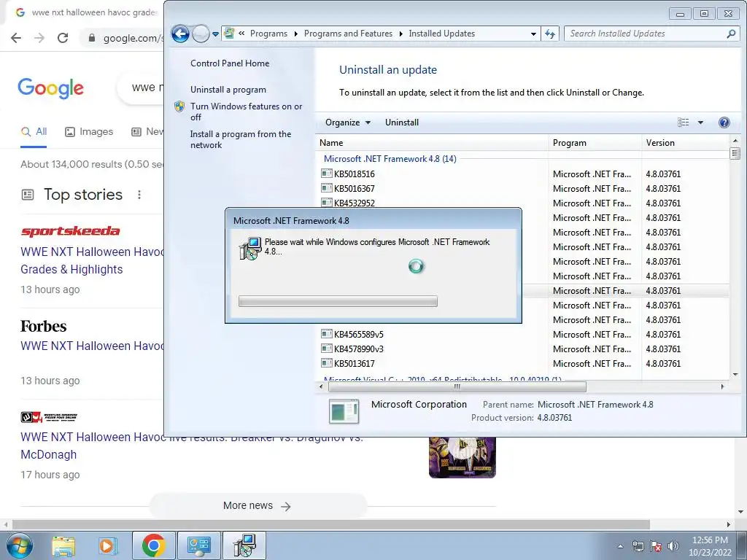Sort by the Program column header

pyautogui.click(x=595, y=143)
